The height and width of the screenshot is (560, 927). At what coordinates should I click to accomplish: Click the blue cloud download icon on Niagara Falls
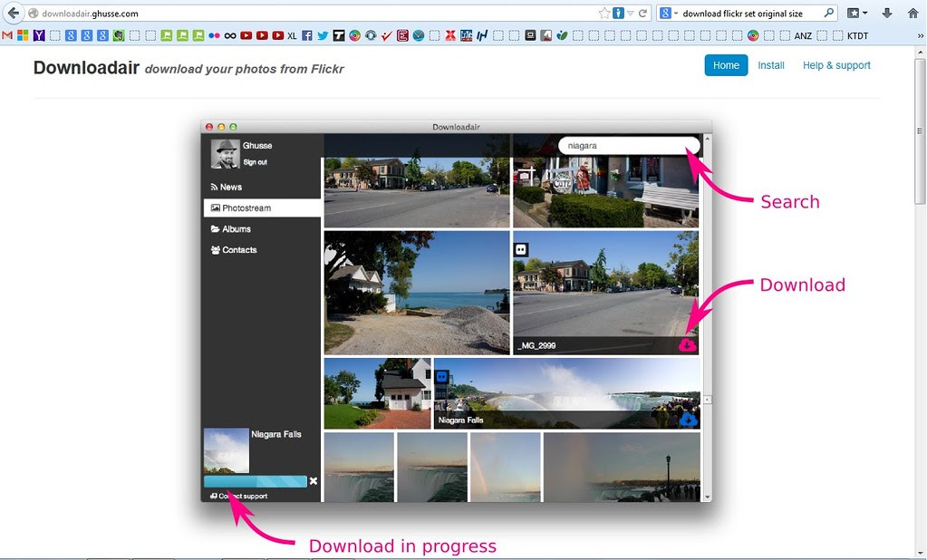coord(688,419)
